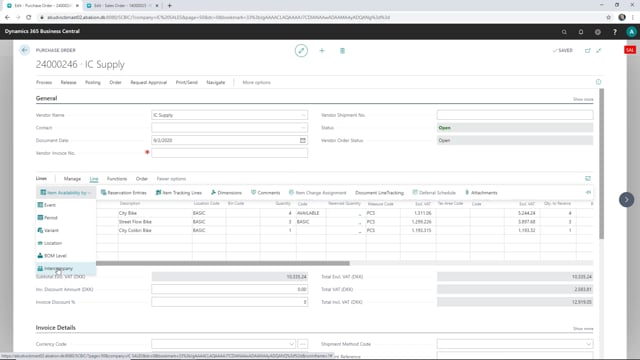Expand the Item Availability by dropdown

click(66, 193)
